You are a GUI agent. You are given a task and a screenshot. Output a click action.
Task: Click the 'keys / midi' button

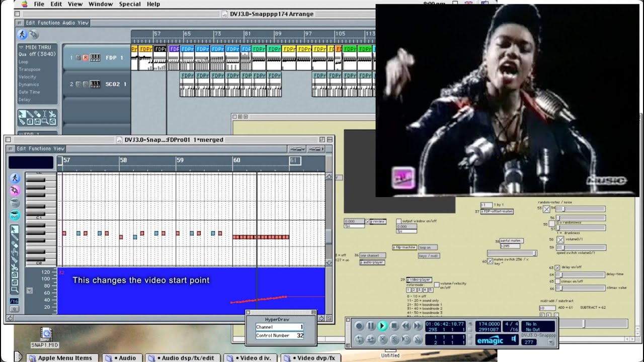(429, 255)
